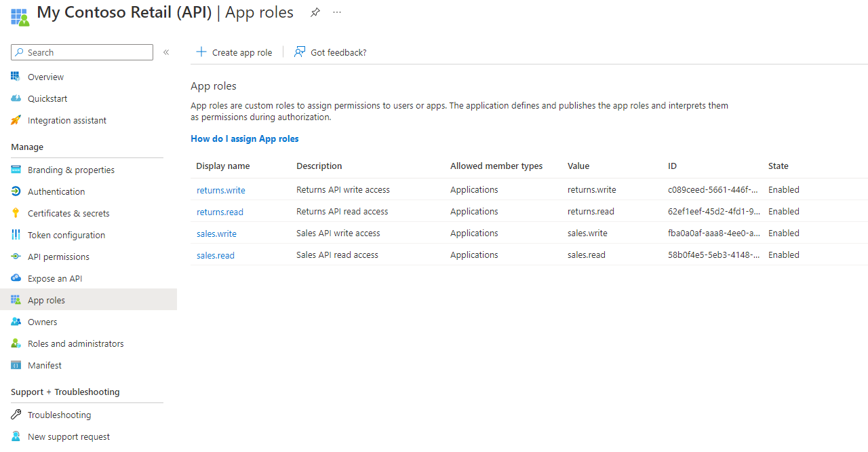Open the Got feedback? link

[338, 52]
